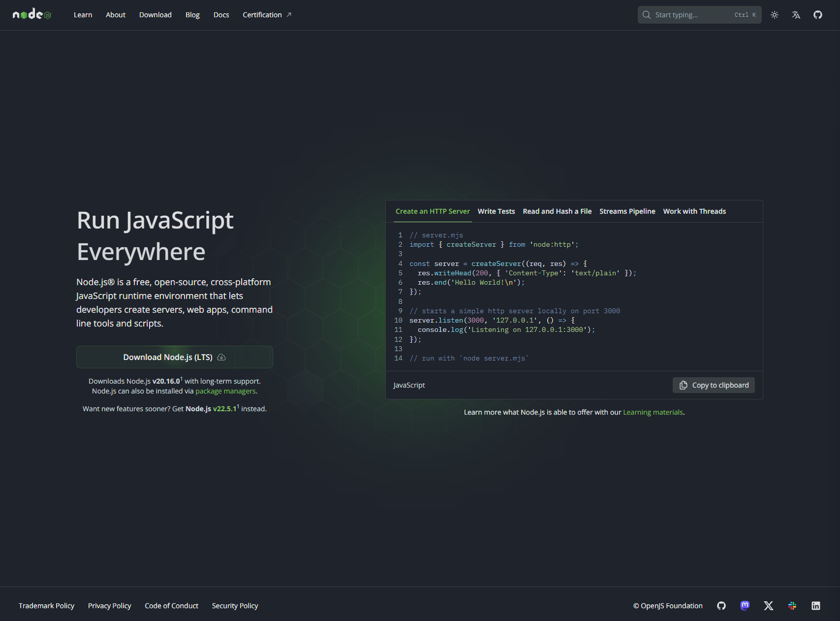The width and height of the screenshot is (840, 621).
Task: Open the Slack icon in the footer
Action: click(x=792, y=606)
